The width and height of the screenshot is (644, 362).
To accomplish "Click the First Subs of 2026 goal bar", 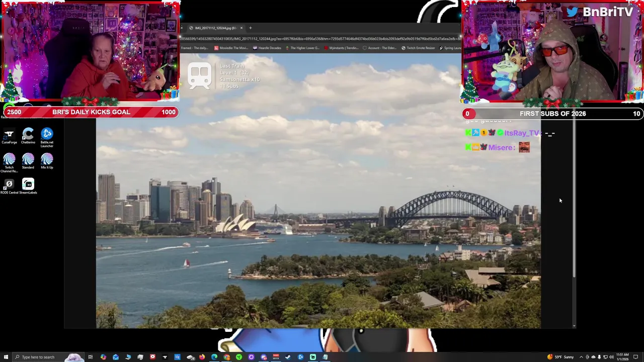I will point(553,114).
